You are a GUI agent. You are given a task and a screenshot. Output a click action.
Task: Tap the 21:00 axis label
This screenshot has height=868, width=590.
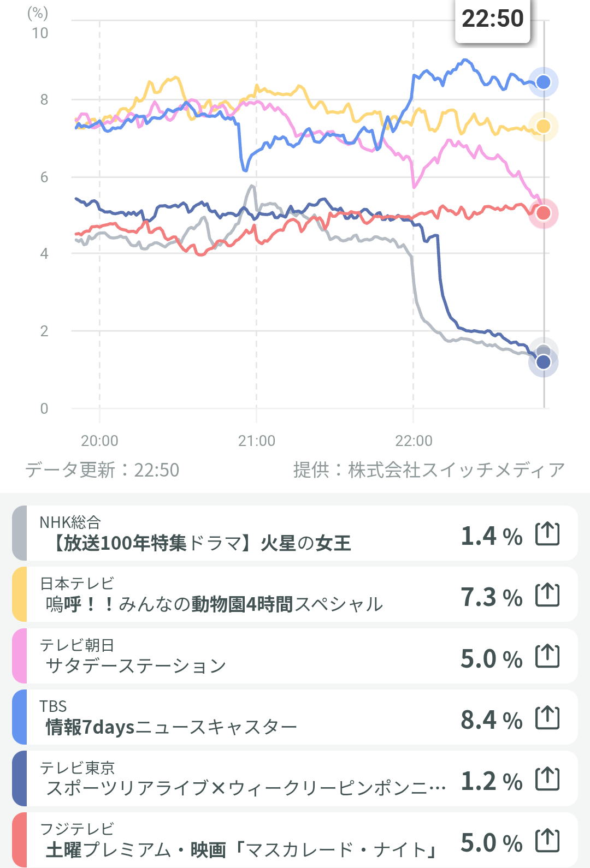256,441
